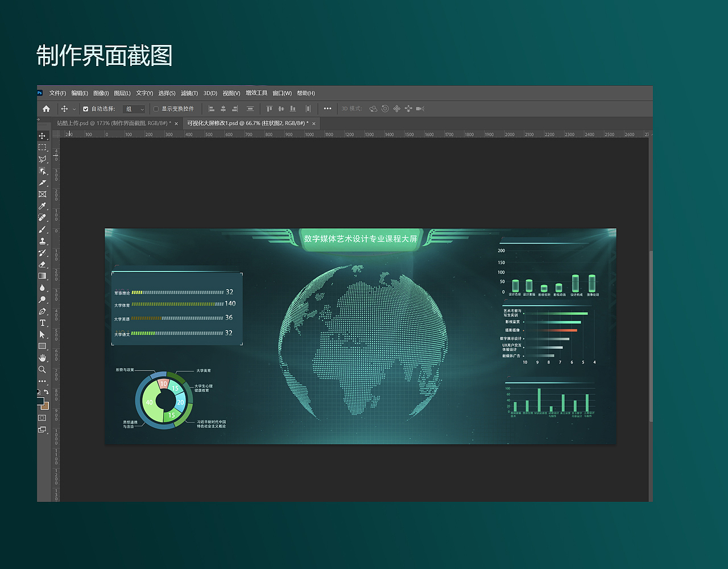This screenshot has width=728, height=569.
Task: Select the Polygonal Lasso tool
Action: [42, 159]
